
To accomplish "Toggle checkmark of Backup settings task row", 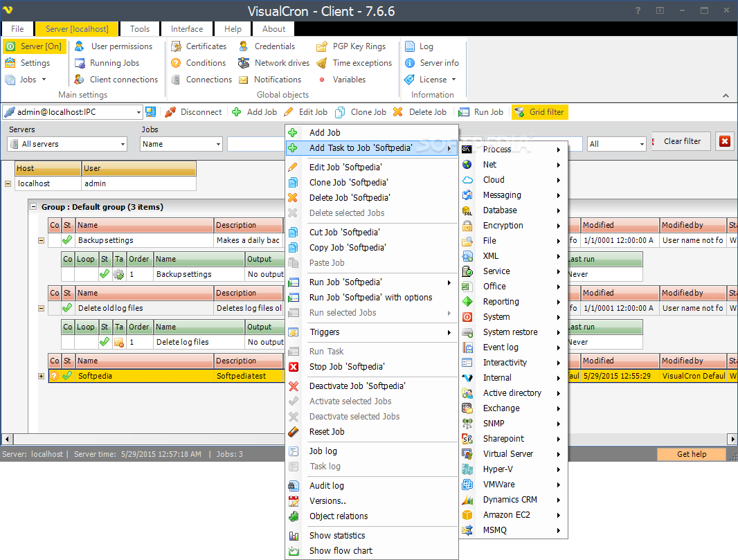I will pyautogui.click(x=105, y=274).
